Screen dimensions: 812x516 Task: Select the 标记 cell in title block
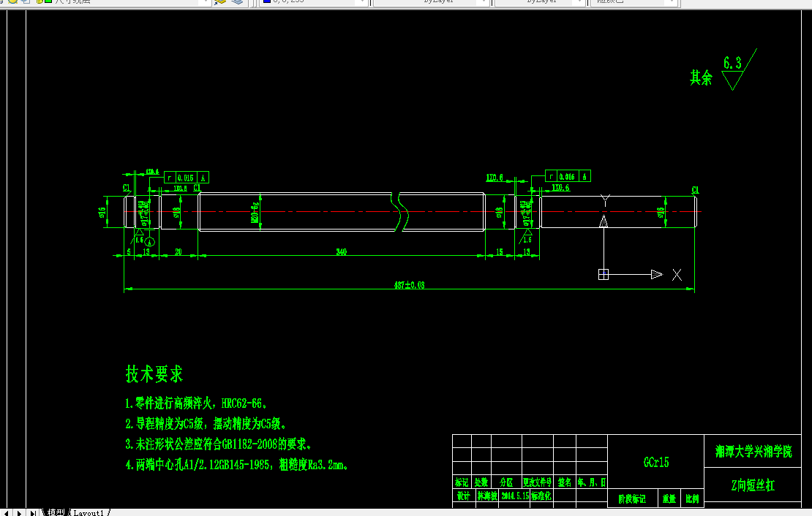pos(462,482)
